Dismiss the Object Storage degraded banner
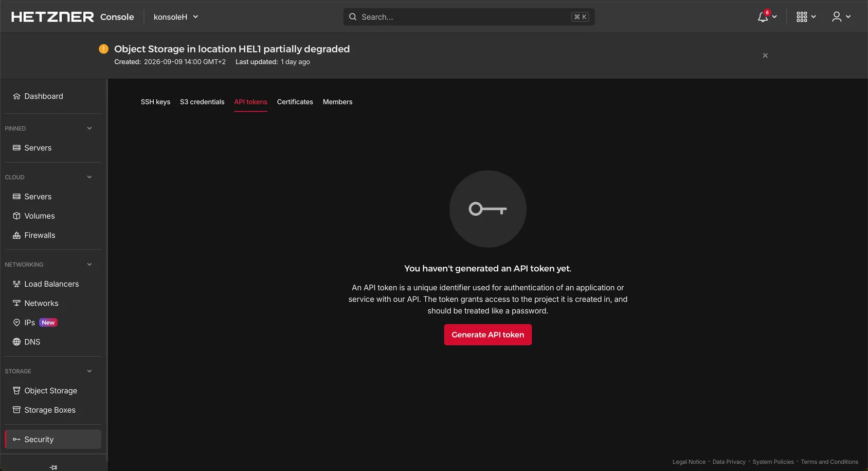868x471 pixels. tap(765, 56)
